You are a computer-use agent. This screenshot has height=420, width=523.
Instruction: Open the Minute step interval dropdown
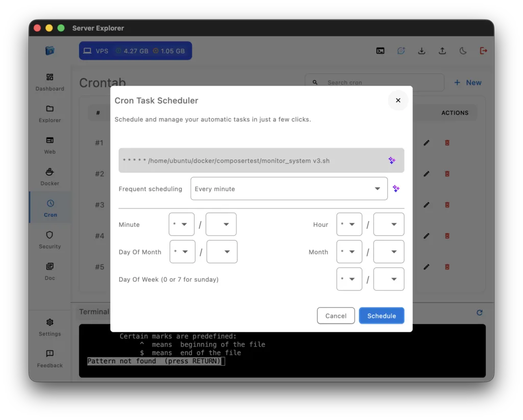click(x=221, y=224)
